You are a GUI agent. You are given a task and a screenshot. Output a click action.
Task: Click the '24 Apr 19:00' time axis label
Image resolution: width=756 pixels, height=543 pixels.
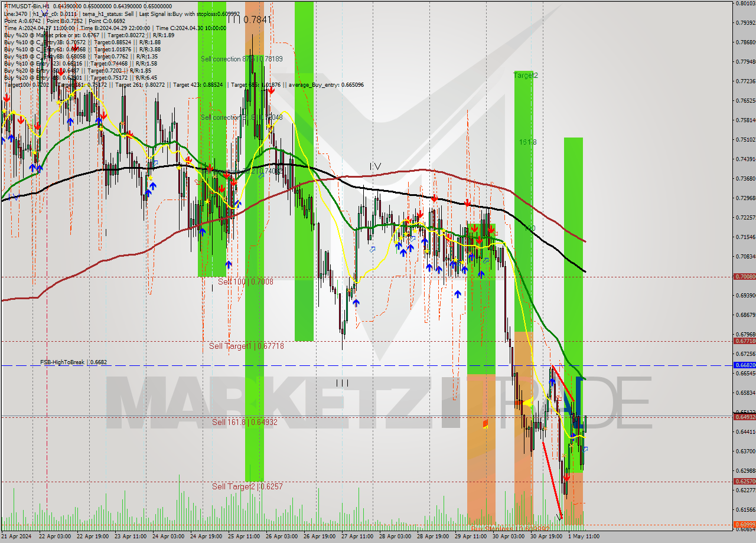pyautogui.click(x=206, y=537)
